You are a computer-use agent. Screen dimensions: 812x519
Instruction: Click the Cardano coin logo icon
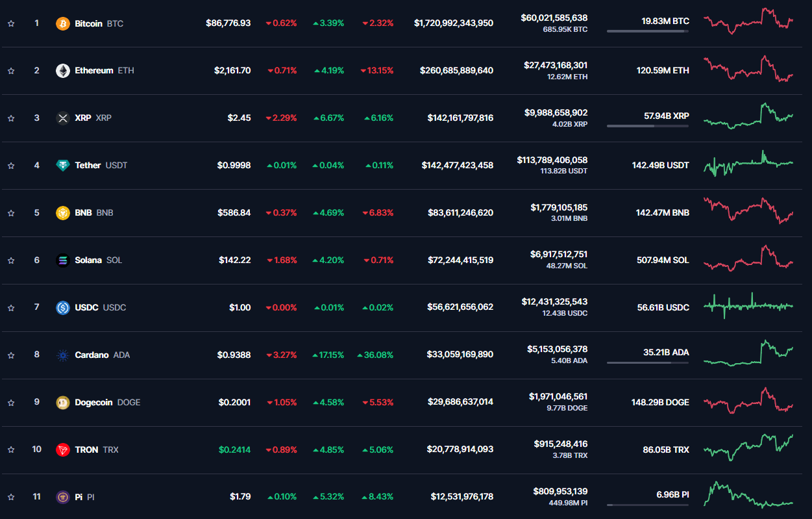(63, 355)
